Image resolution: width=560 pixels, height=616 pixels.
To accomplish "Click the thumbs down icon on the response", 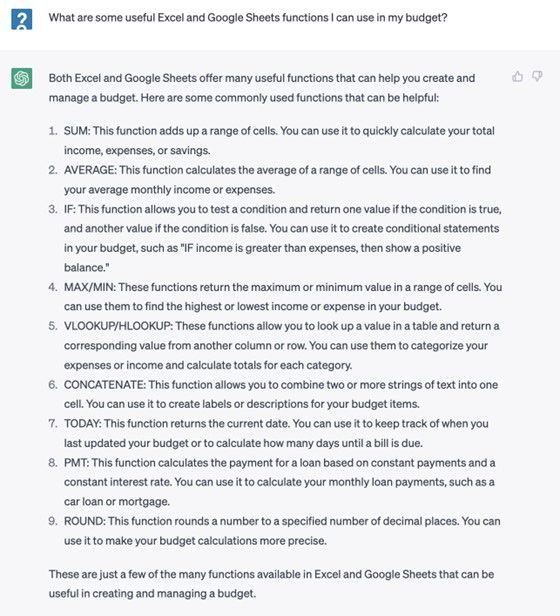I will pyautogui.click(x=537, y=76).
